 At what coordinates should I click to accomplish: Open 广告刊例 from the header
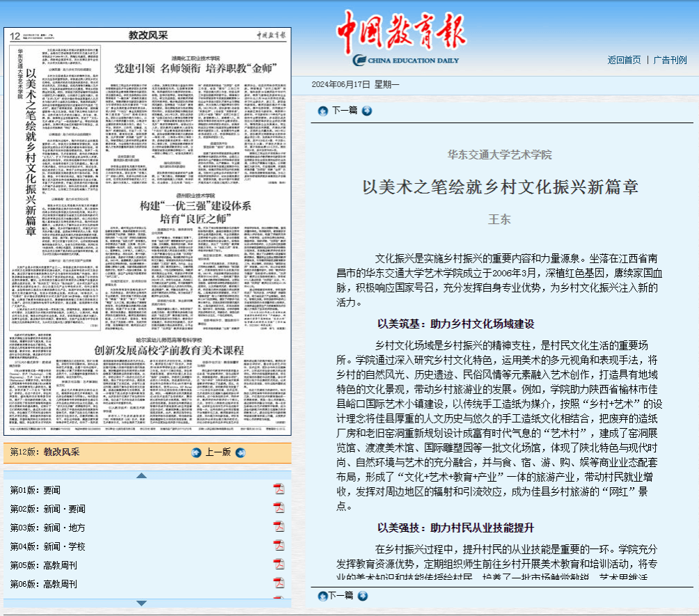coord(670,60)
